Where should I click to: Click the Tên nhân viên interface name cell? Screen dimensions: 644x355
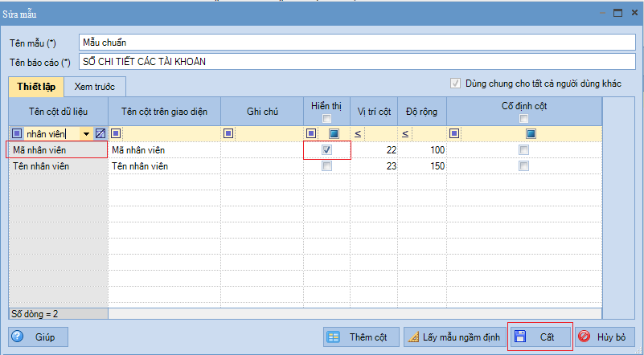(x=164, y=165)
